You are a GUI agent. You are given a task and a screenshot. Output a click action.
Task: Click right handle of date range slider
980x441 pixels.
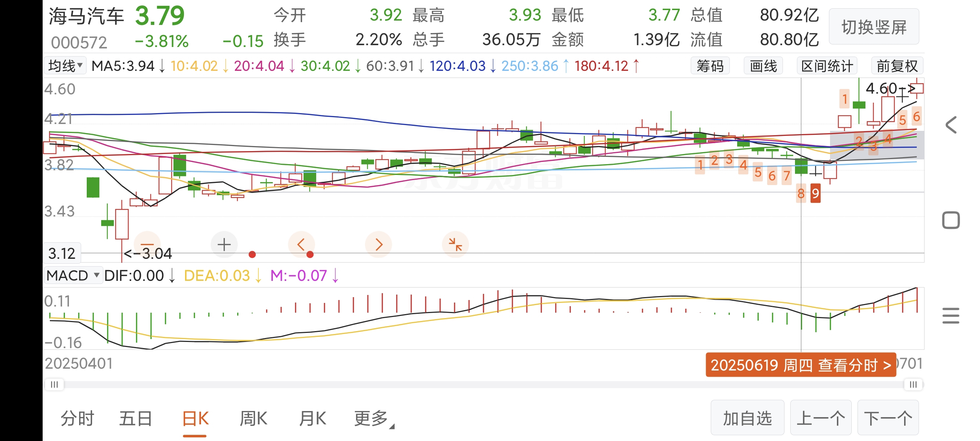(913, 384)
